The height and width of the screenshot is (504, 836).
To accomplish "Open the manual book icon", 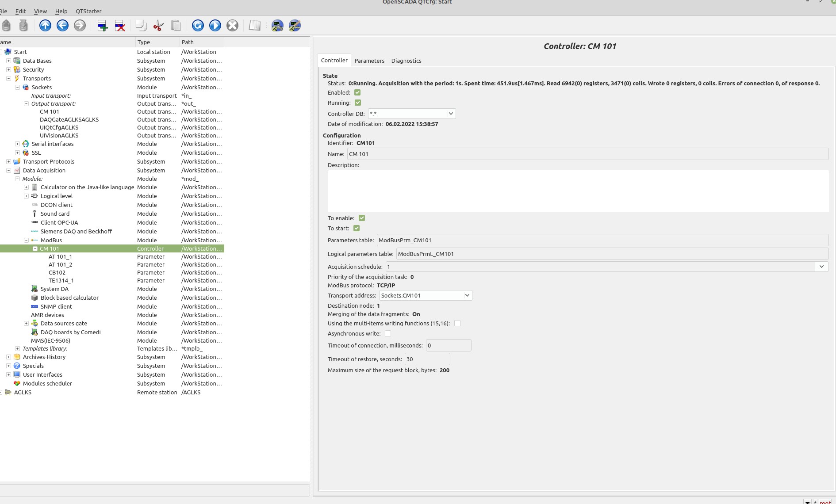I will 254,26.
